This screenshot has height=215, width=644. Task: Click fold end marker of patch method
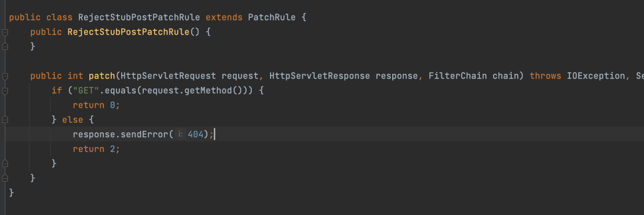[5, 178]
